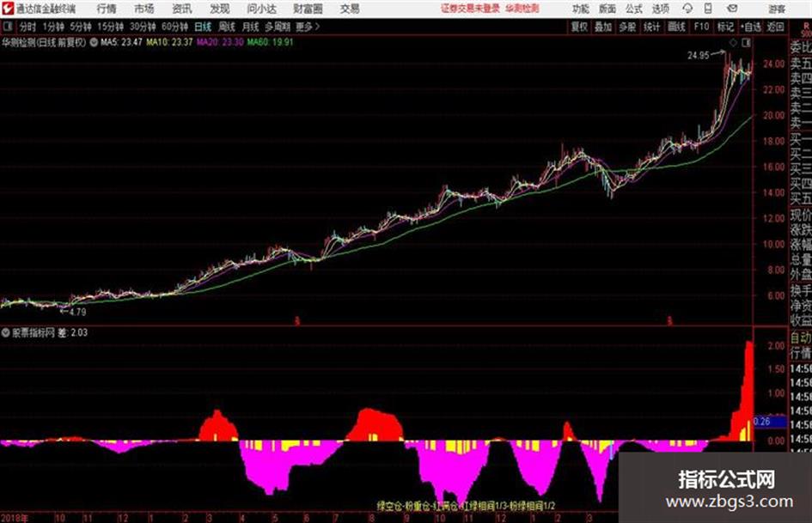Click the 返回 back toolbar button
The width and height of the screenshot is (812, 523).
click(775, 27)
